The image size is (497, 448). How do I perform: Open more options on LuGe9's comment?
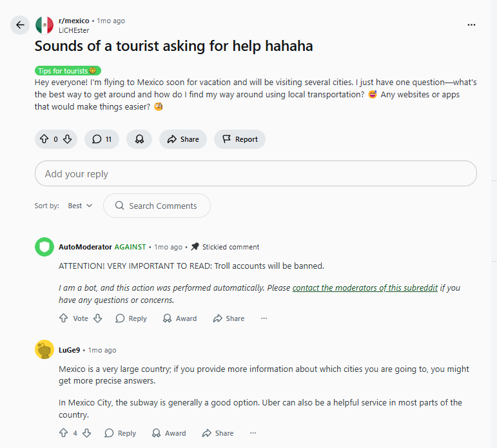(253, 433)
